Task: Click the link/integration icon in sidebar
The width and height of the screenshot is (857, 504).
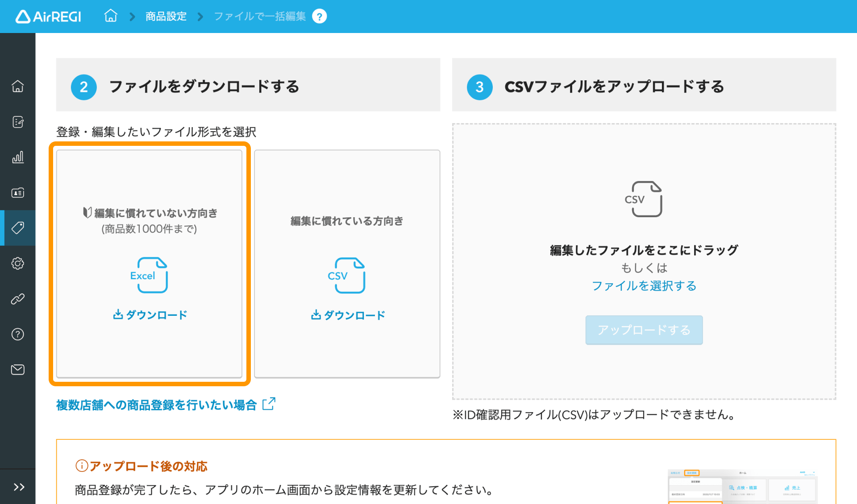Action: point(18,299)
